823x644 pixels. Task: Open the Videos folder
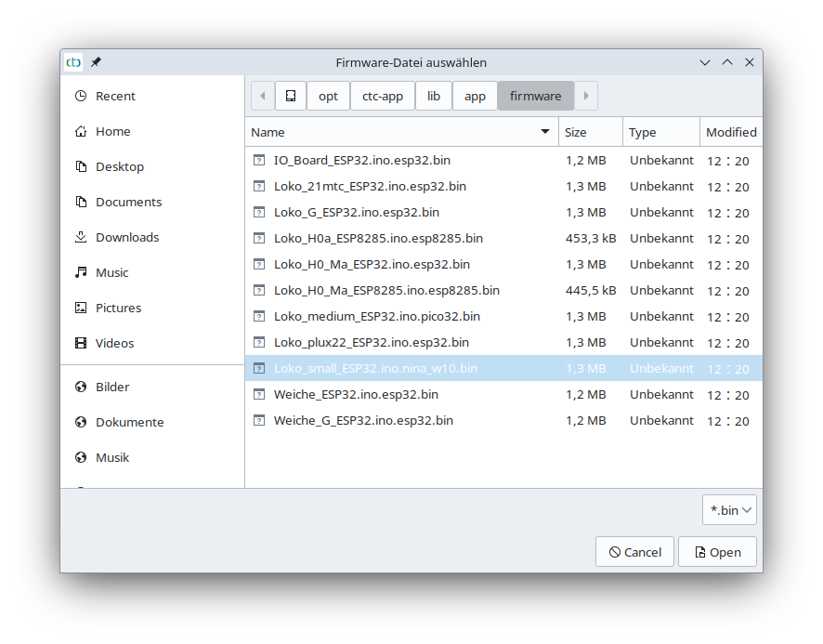pos(114,343)
